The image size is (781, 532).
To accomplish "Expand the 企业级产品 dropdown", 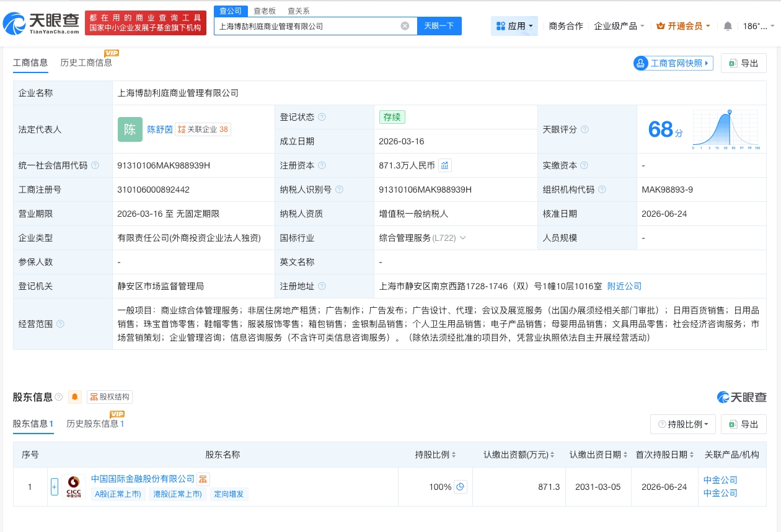I will [x=619, y=26].
